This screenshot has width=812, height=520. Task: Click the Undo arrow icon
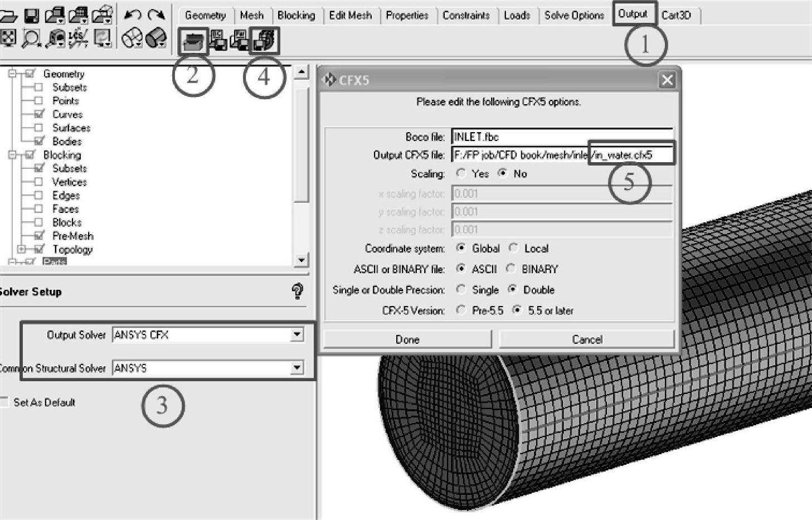[132, 15]
